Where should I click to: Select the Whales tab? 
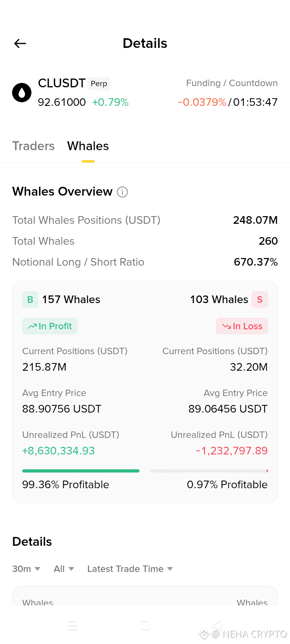[x=88, y=146]
